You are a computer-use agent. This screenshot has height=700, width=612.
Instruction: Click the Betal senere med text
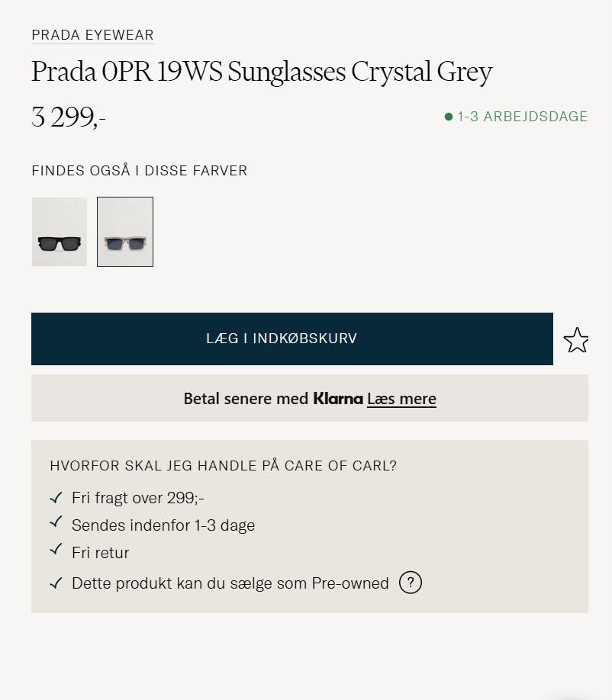click(246, 399)
